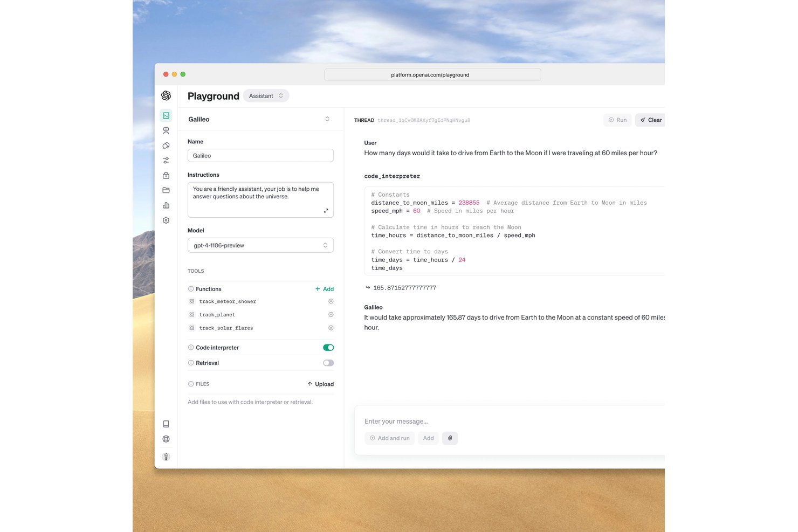Remove the track_solar_flares function
This screenshot has width=798, height=532.
tap(331, 328)
